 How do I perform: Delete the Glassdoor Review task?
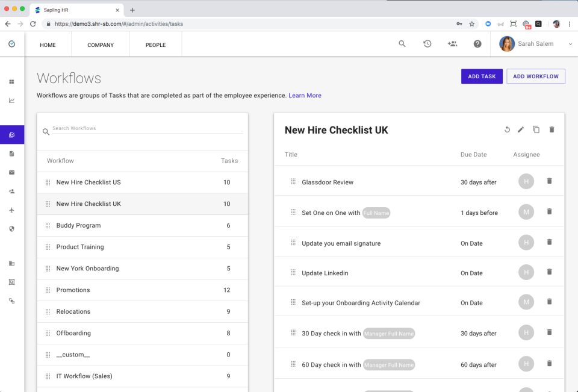point(549,181)
